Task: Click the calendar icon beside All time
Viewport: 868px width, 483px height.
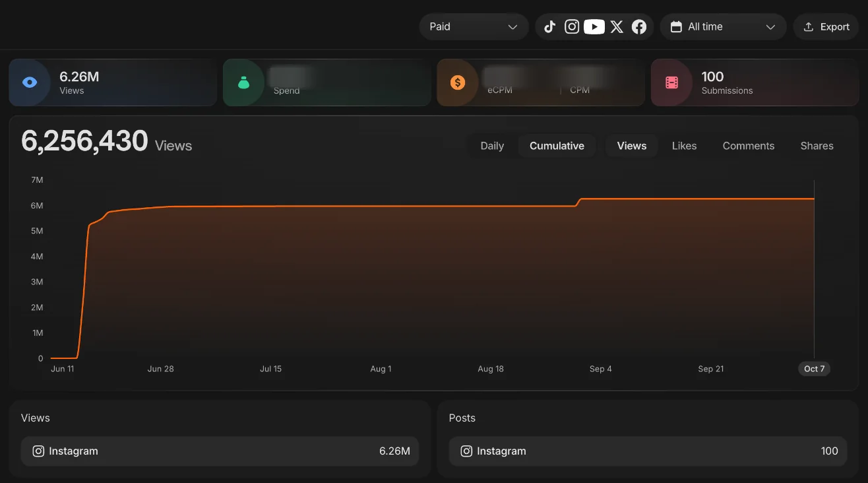Action: point(676,27)
